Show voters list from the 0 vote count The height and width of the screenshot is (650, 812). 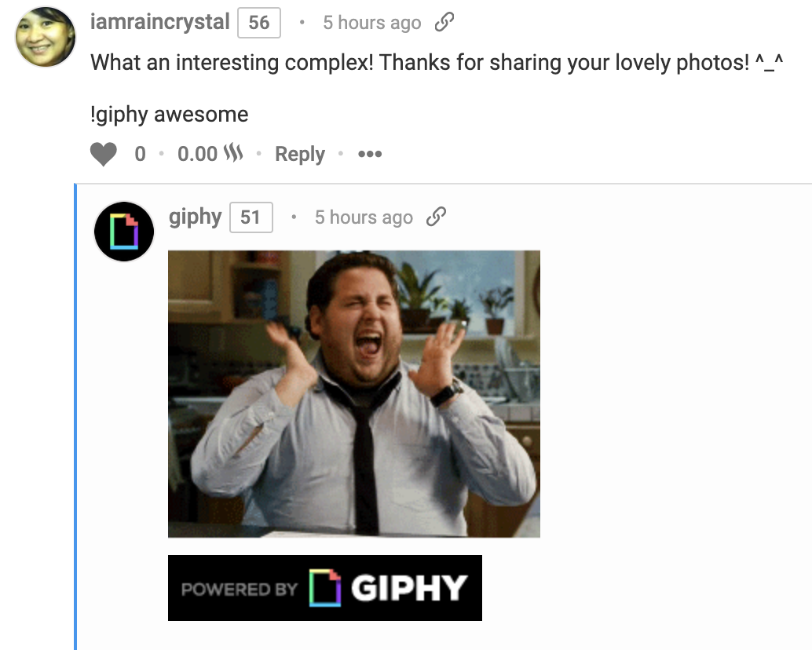[x=140, y=154]
